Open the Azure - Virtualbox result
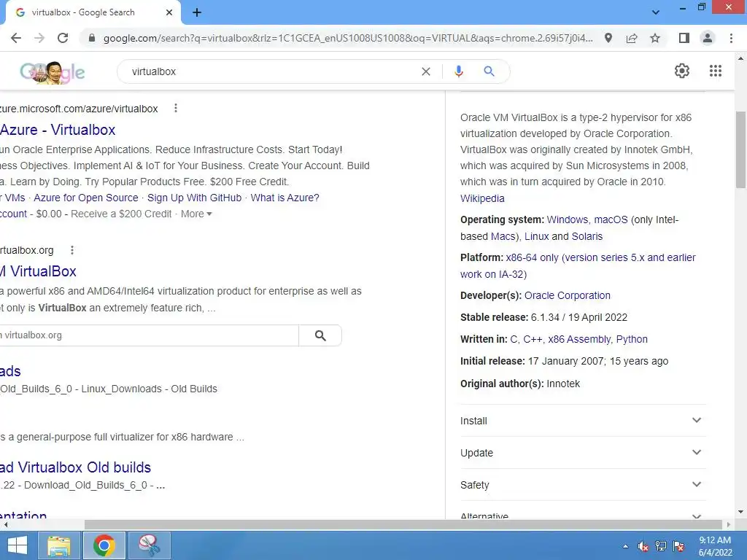This screenshot has height=560, width=747. (58, 130)
